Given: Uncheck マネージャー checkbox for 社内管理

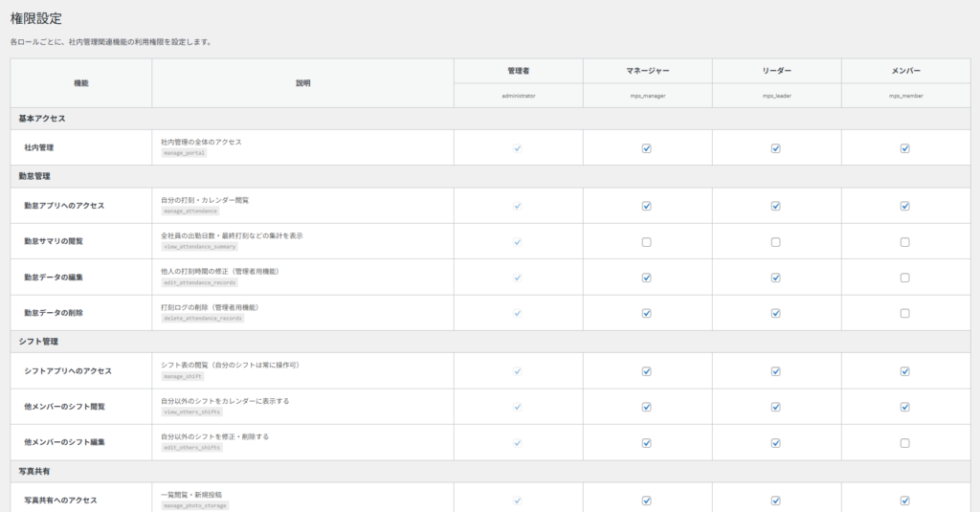Looking at the screenshot, I should point(646,148).
